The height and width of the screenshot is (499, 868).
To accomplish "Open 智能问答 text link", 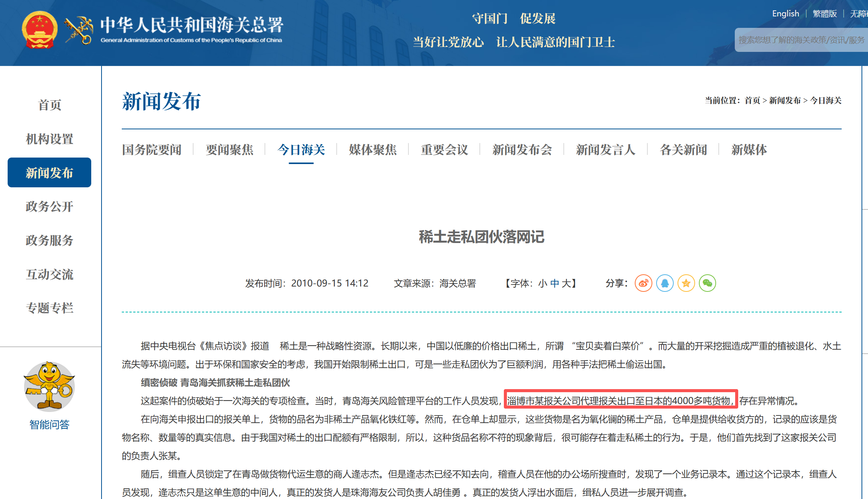I will 49,424.
